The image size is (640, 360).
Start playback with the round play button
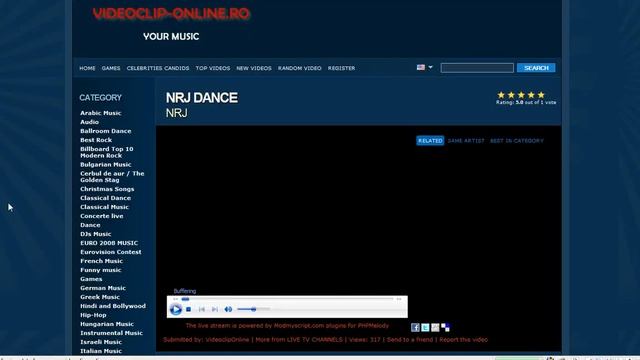point(176,310)
